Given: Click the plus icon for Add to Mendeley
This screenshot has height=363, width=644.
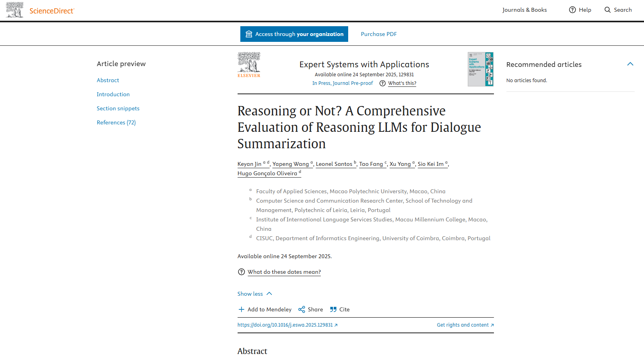Looking at the screenshot, I should click(x=241, y=309).
